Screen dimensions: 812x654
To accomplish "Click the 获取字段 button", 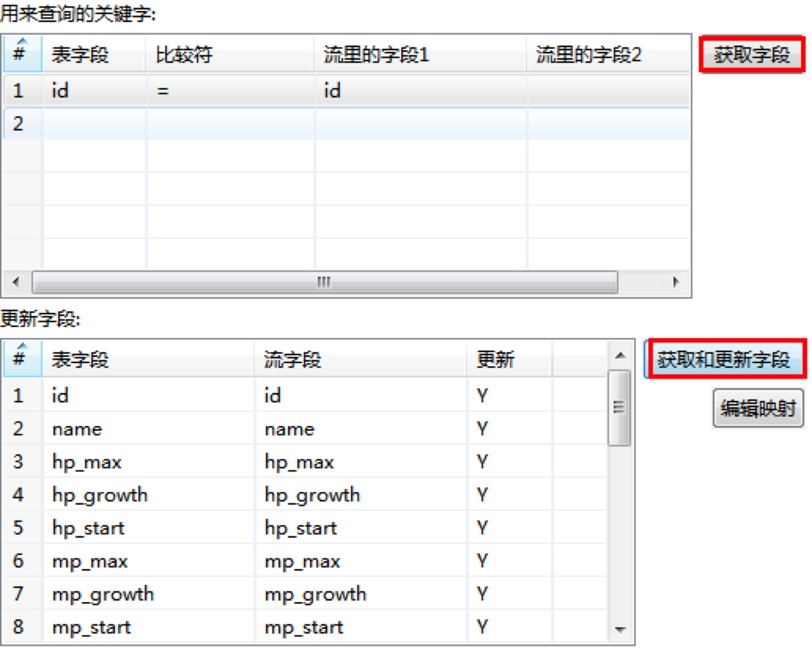I will pyautogui.click(x=752, y=54).
